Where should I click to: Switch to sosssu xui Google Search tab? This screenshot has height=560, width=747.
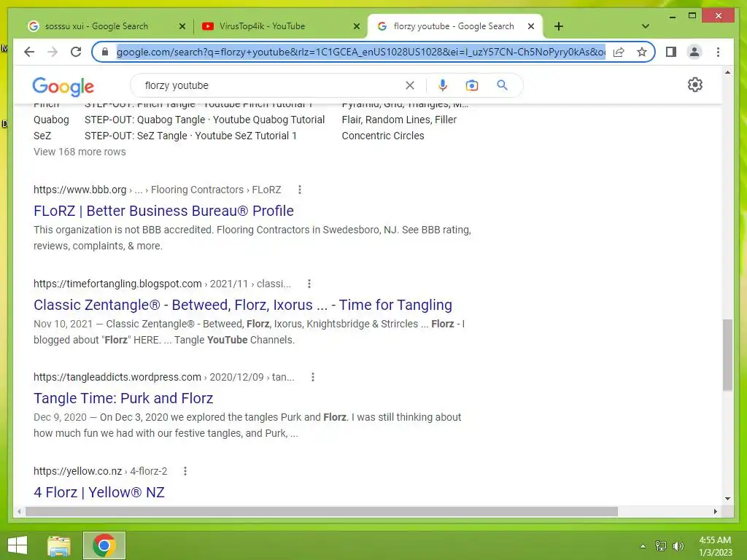point(96,26)
